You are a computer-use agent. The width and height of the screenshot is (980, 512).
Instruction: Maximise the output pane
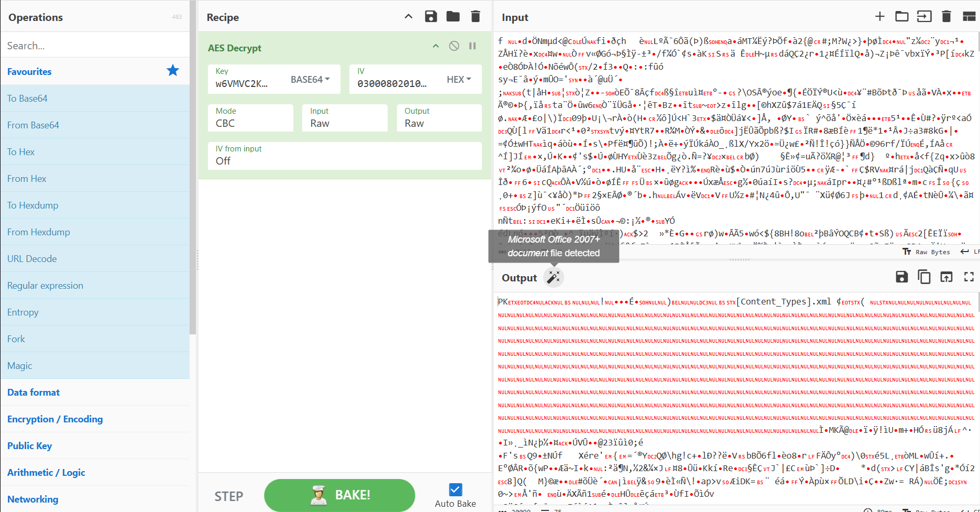coord(969,277)
